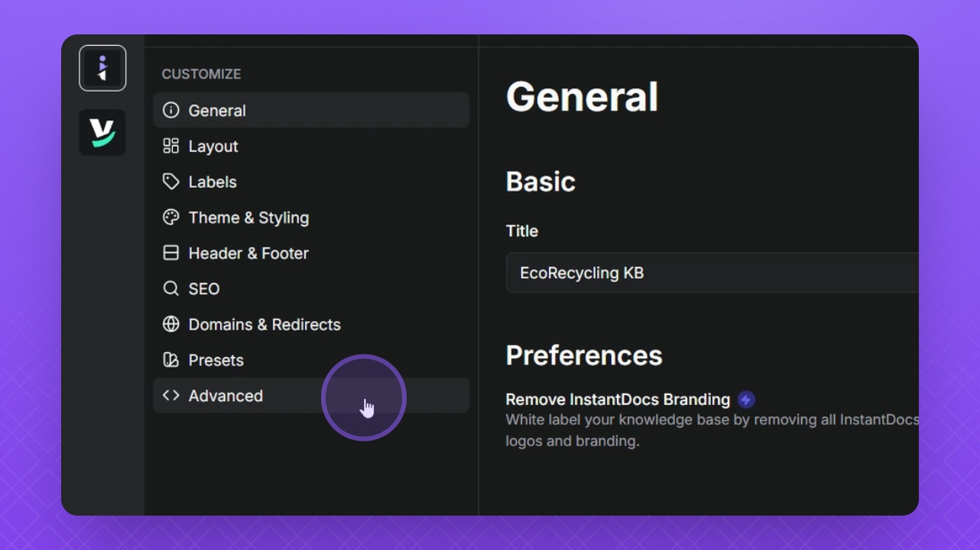The image size is (980, 550).
Task: Click the info circle icon beside General
Action: [x=171, y=110]
